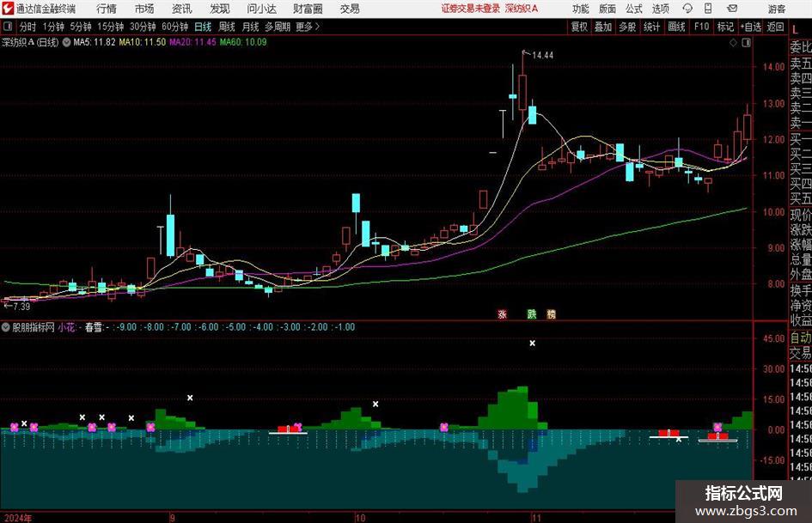The image size is (812, 523).
Task: Open the 股朋指标网 sub-indicator settings arrow
Action: point(6,327)
